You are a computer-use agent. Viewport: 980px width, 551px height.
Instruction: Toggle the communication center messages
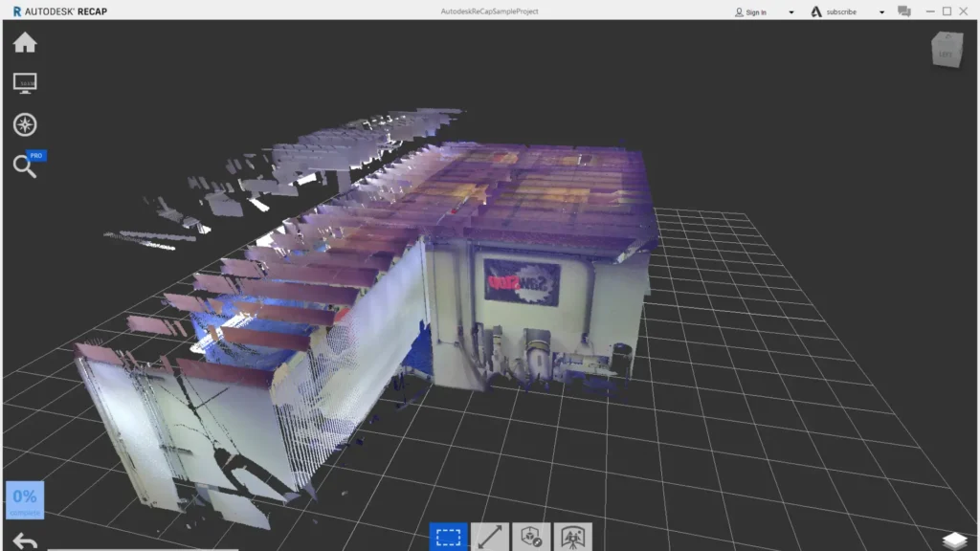903,11
